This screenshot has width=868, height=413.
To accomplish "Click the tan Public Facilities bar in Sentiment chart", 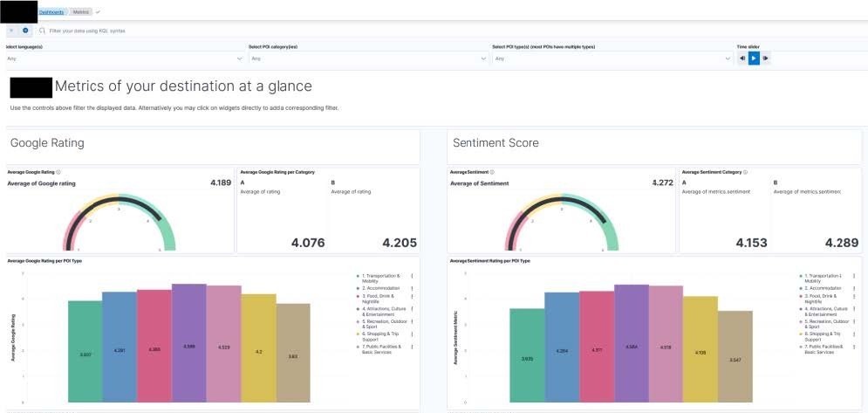I will coord(735,356).
